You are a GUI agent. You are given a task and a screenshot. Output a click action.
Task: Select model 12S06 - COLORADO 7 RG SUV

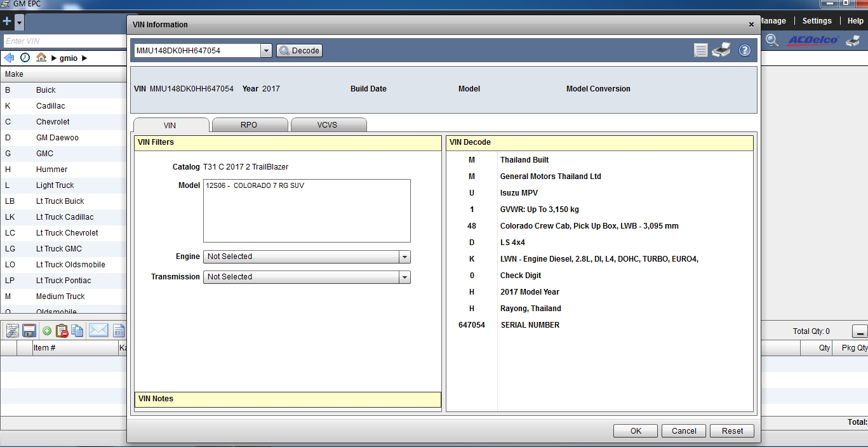point(255,186)
